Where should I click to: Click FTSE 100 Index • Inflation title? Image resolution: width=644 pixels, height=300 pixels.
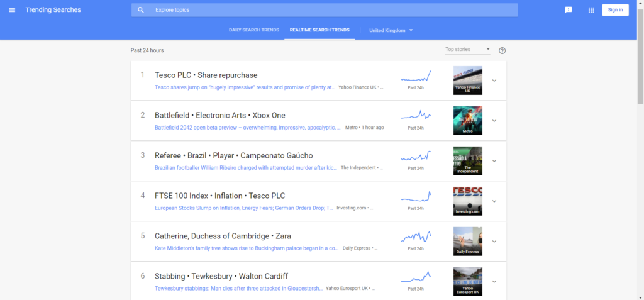(x=220, y=196)
